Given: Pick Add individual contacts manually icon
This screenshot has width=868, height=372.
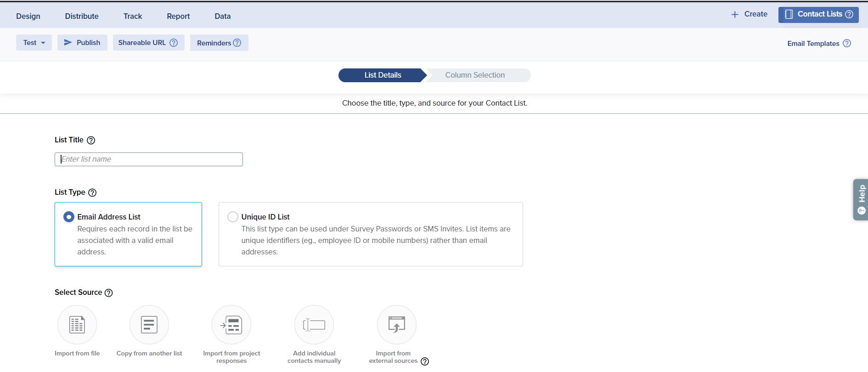Looking at the screenshot, I should (x=314, y=325).
